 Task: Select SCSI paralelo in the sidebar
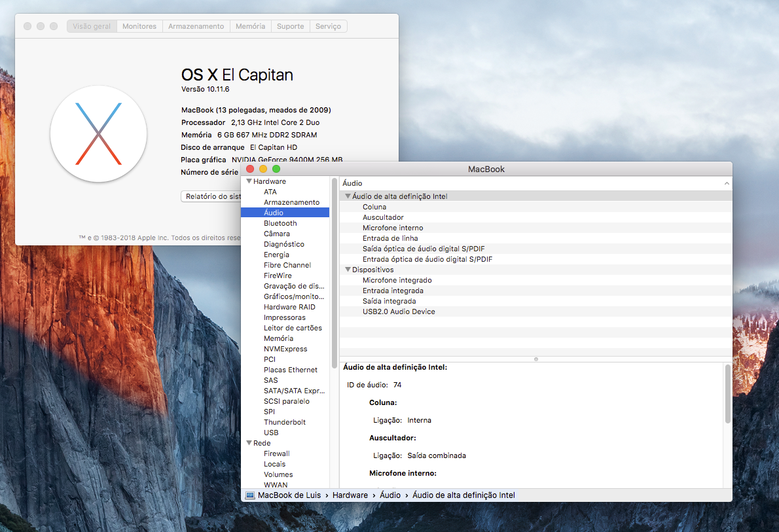click(x=286, y=401)
